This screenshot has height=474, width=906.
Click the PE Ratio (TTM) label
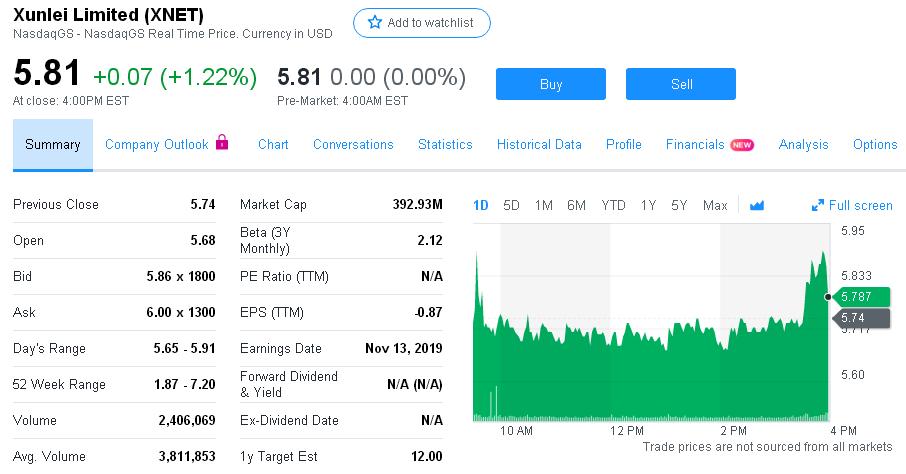(284, 276)
